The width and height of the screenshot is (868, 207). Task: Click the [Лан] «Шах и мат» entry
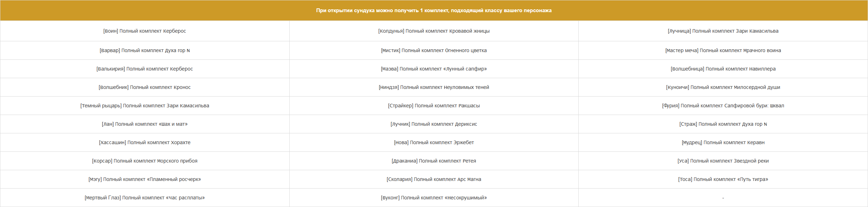145,124
